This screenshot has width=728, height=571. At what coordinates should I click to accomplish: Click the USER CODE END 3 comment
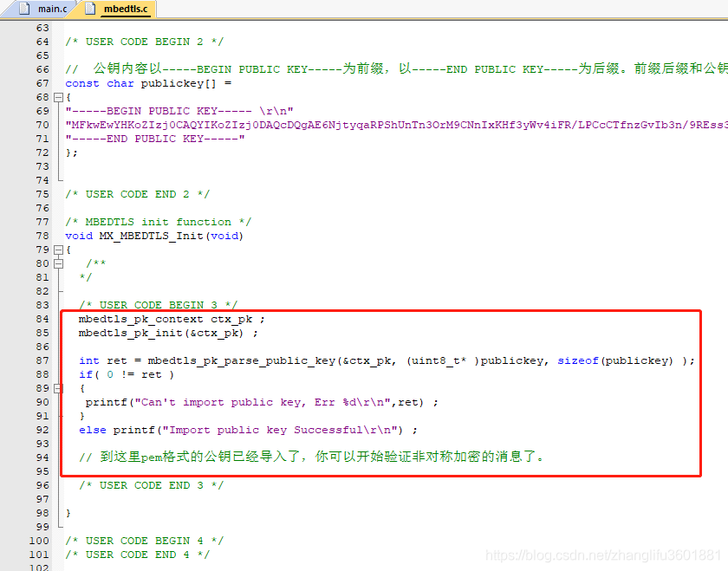point(152,485)
